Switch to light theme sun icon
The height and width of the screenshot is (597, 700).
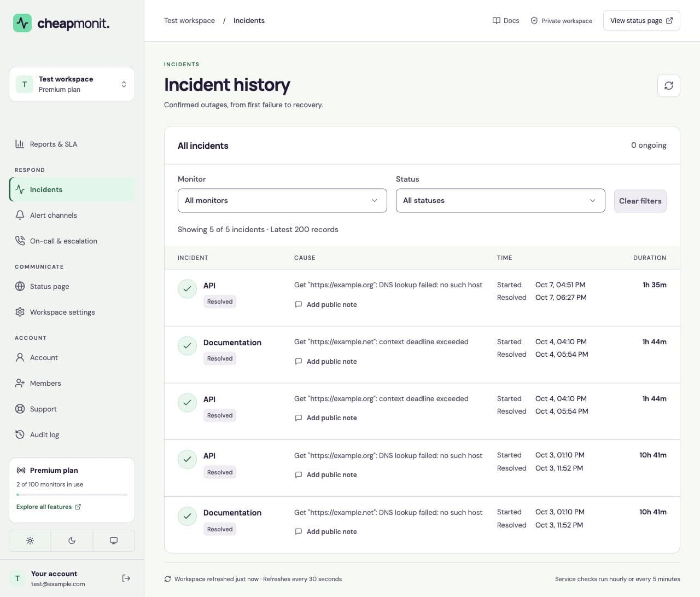pyautogui.click(x=30, y=541)
